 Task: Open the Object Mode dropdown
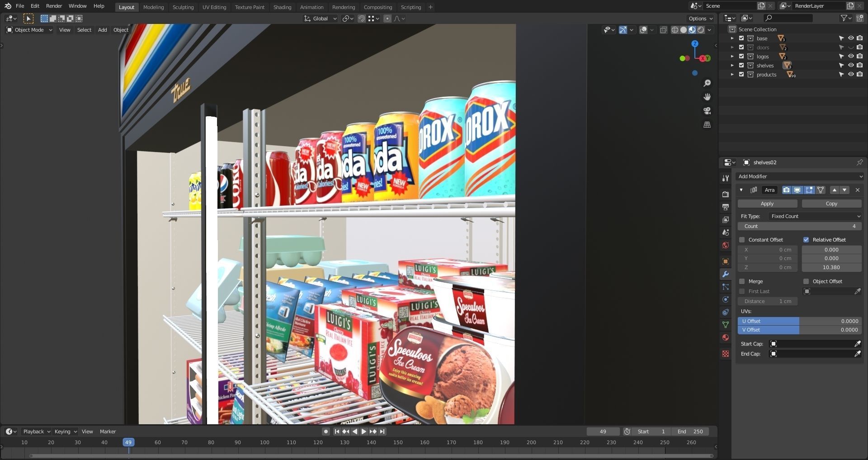click(29, 30)
